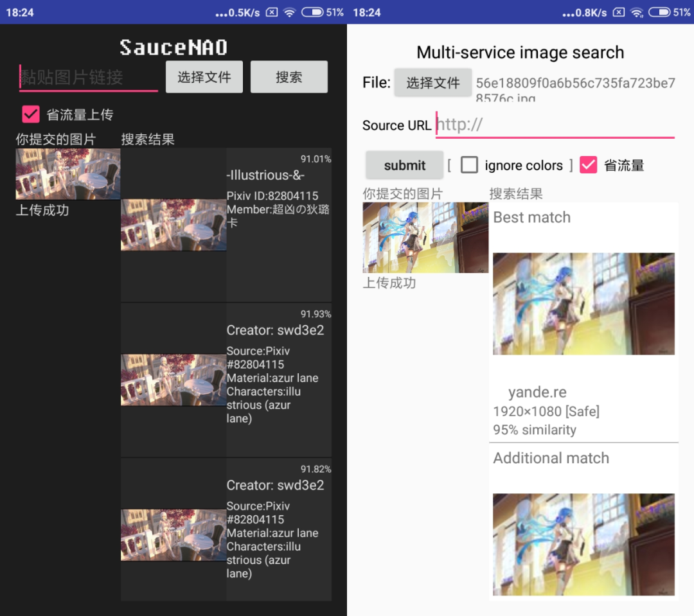Click the 搜索 button
The width and height of the screenshot is (694, 616).
(289, 77)
